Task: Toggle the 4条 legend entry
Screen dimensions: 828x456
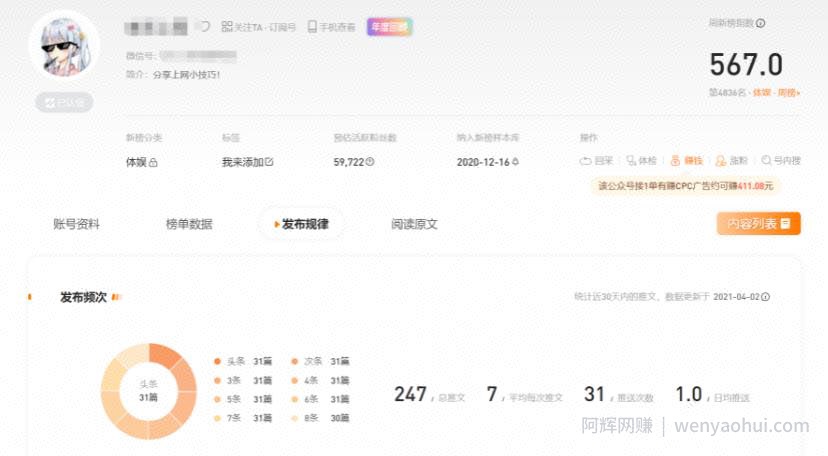Action: tap(321, 381)
